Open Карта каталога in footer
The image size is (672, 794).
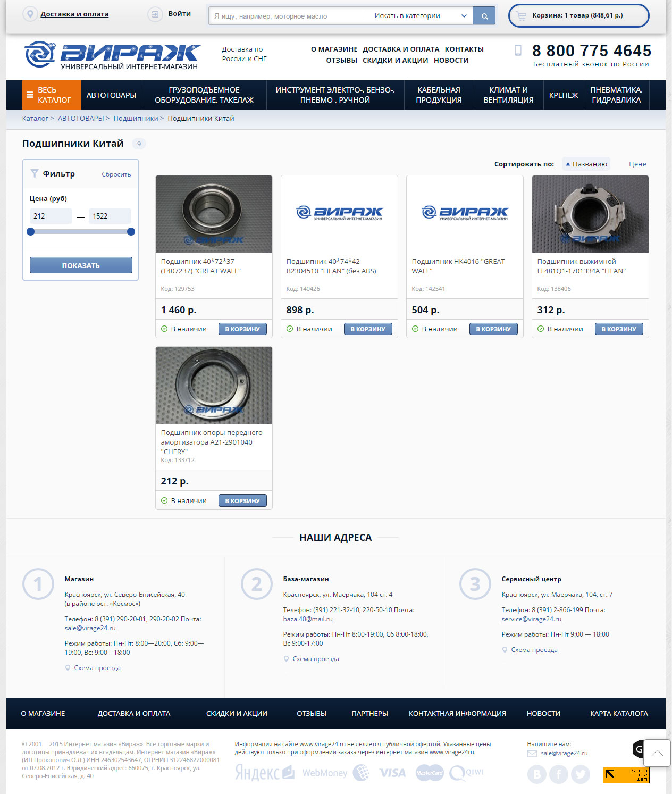[619, 714]
